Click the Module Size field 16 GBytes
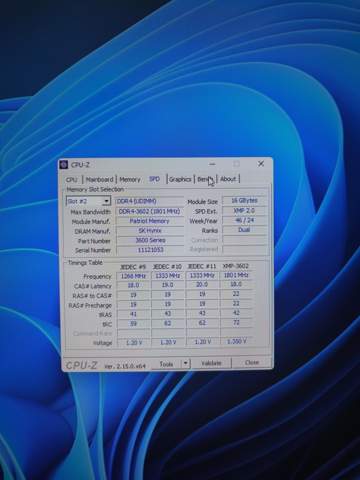 coord(244,201)
